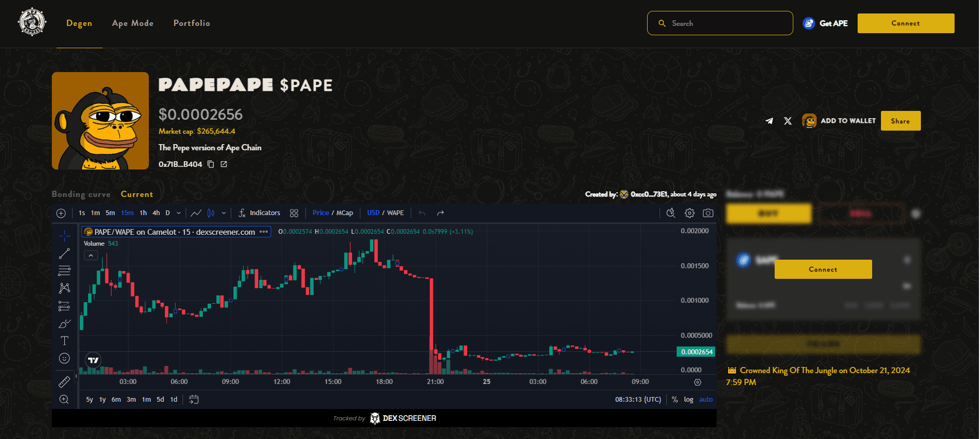Click the DEX Screener tracked-by link

pyautogui.click(x=385, y=418)
